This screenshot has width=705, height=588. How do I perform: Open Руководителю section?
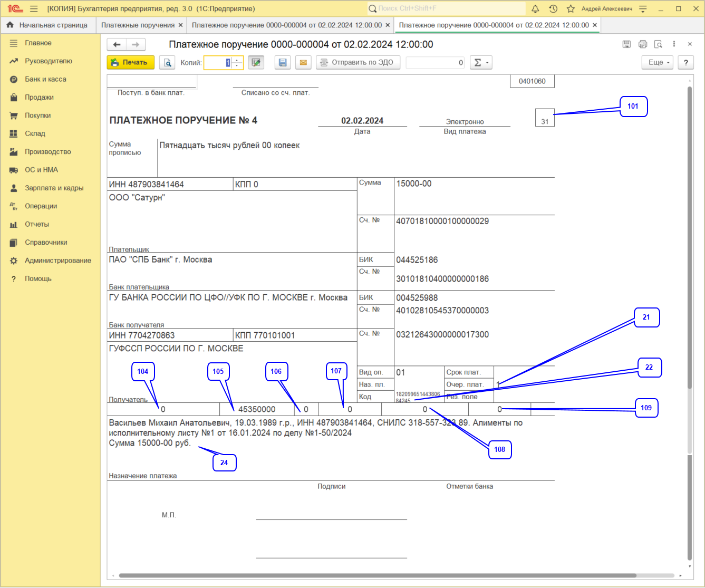(x=50, y=61)
